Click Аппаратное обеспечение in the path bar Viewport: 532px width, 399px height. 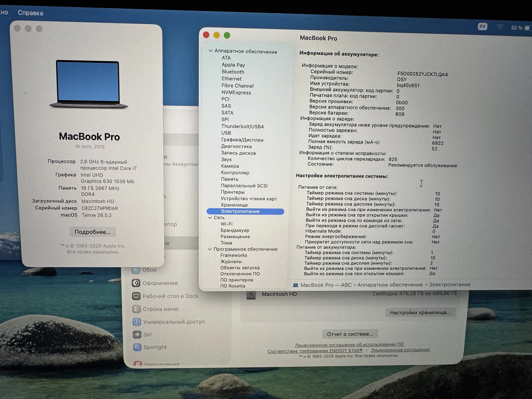tap(390, 285)
